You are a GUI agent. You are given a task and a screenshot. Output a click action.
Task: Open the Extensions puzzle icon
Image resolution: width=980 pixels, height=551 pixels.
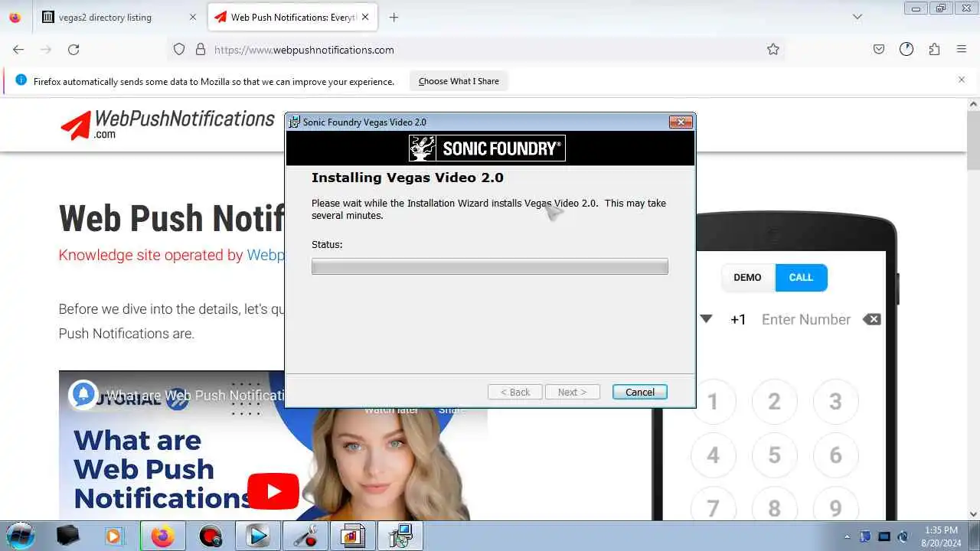(934, 49)
